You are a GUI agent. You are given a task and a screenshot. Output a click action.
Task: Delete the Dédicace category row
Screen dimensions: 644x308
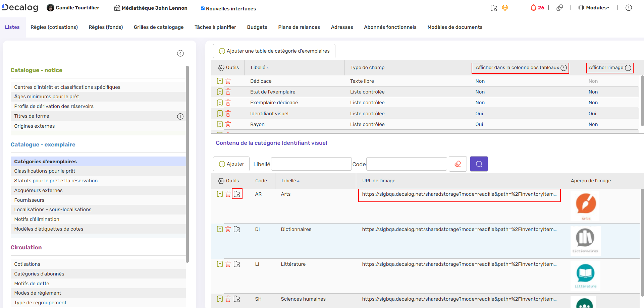228,81
